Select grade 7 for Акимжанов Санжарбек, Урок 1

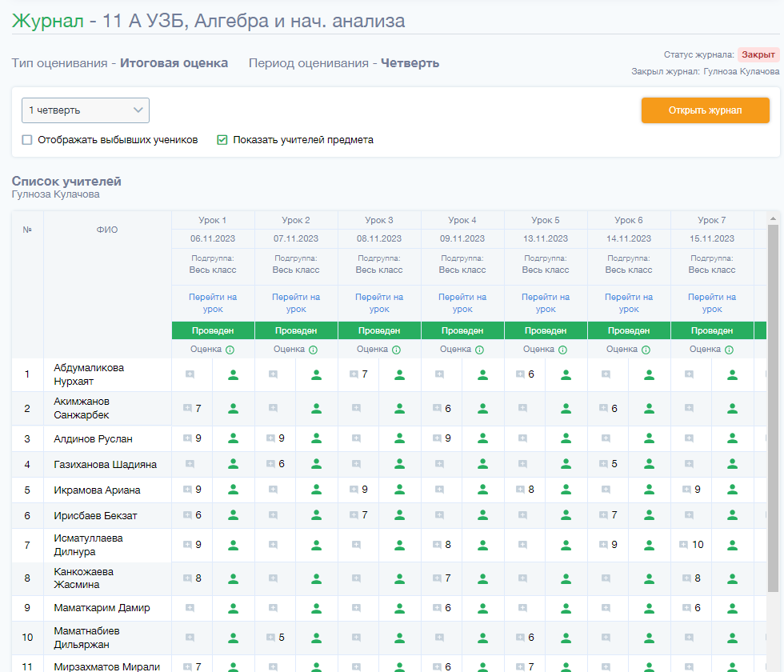198,409
